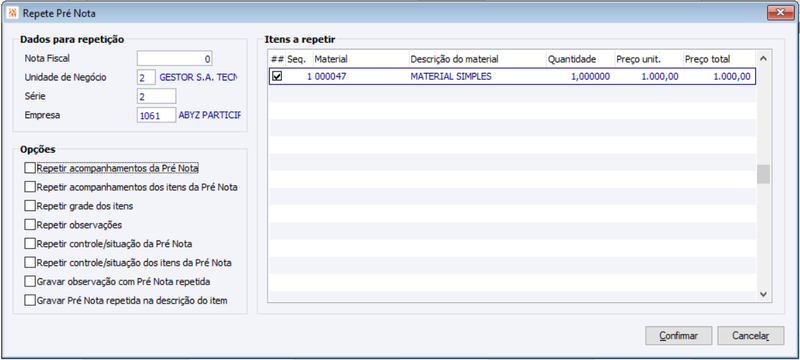Check Gravar Pré Nota repetida na descrição do item
The image size is (800, 360).
30,300
